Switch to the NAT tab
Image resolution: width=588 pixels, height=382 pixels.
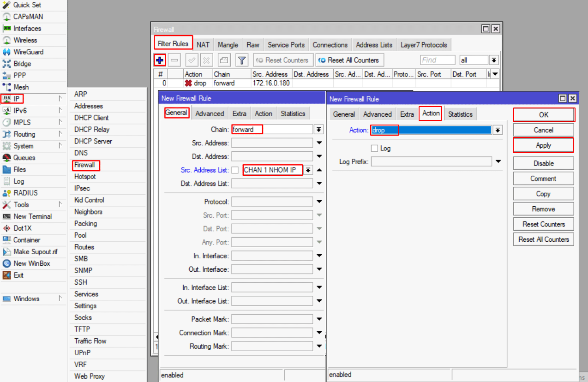(x=203, y=45)
